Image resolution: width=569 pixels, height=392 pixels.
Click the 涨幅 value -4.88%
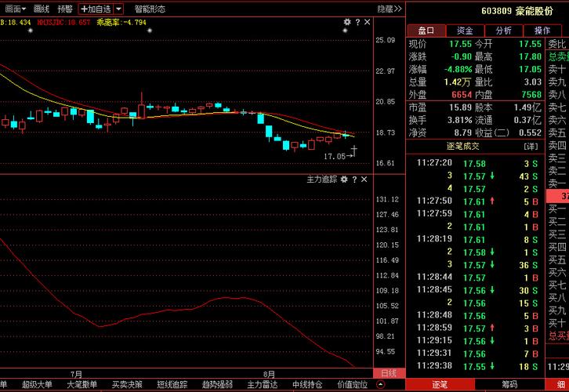pyautogui.click(x=458, y=69)
